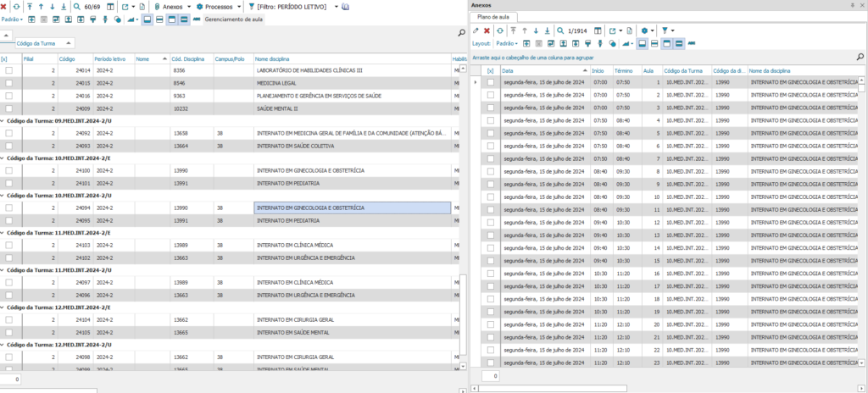The image size is (868, 393).
Task: Refresh the Plano de aula record list
Action: (500, 30)
